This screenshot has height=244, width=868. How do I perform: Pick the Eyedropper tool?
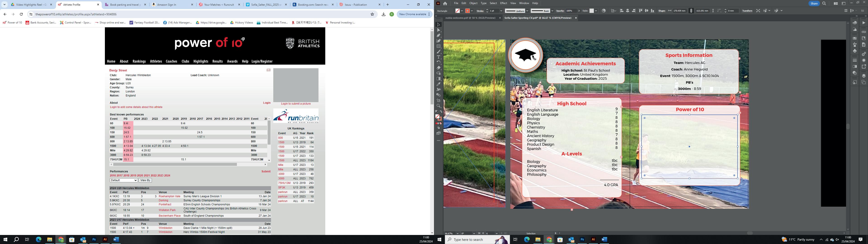[x=438, y=84]
